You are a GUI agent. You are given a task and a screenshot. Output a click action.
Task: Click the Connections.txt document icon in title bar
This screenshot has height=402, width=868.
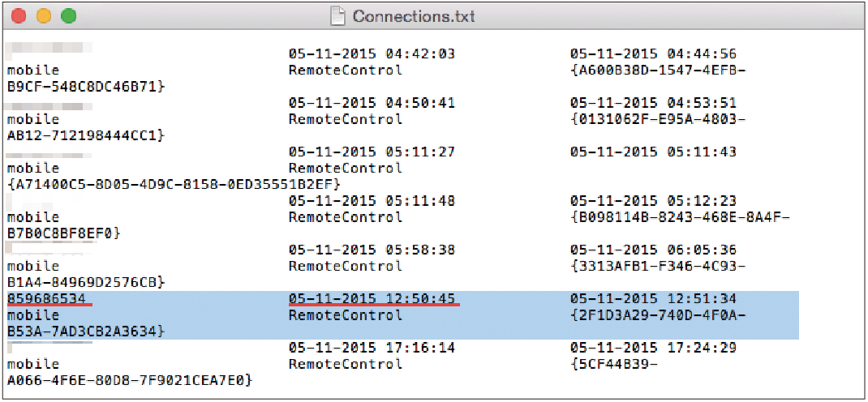coord(339,15)
